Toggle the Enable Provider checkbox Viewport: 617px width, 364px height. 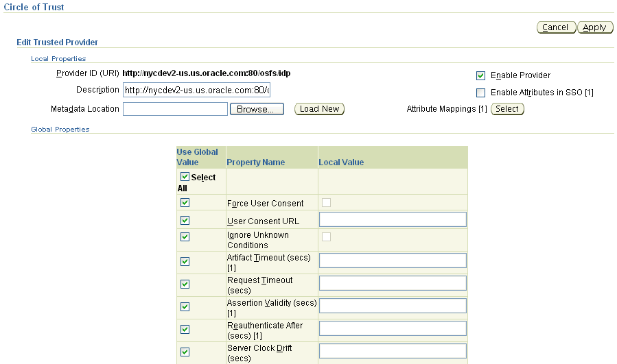tap(480, 75)
